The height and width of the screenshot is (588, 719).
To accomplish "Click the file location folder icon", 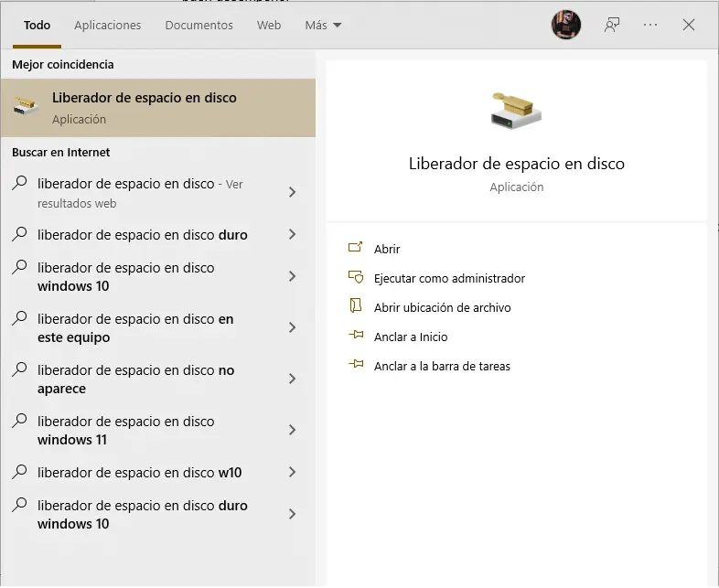I will pos(355,305).
